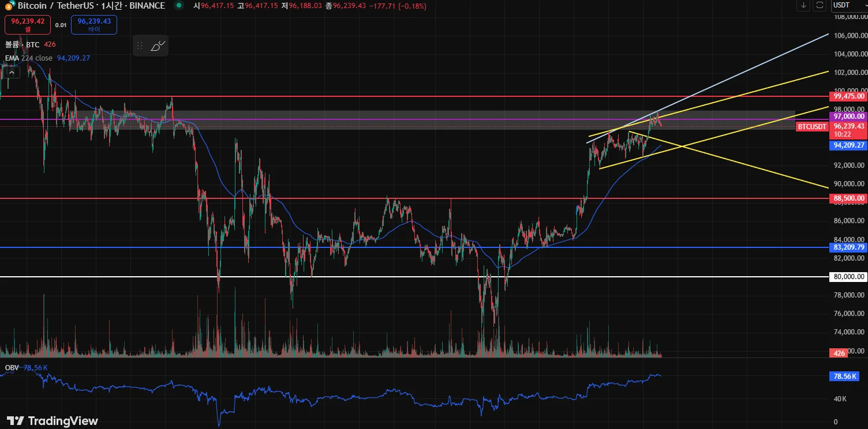Click the blue buy price button 96,239.43
Screen dimensions: 868x429
[x=94, y=25]
